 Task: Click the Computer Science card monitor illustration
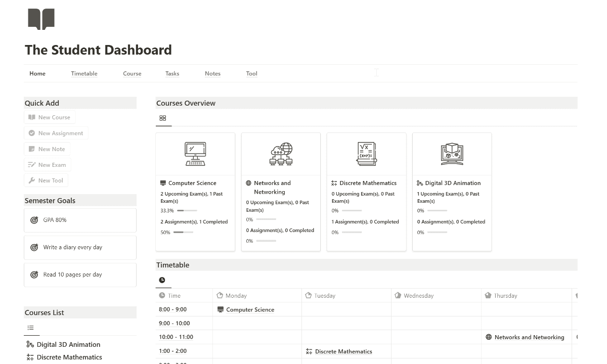(195, 154)
